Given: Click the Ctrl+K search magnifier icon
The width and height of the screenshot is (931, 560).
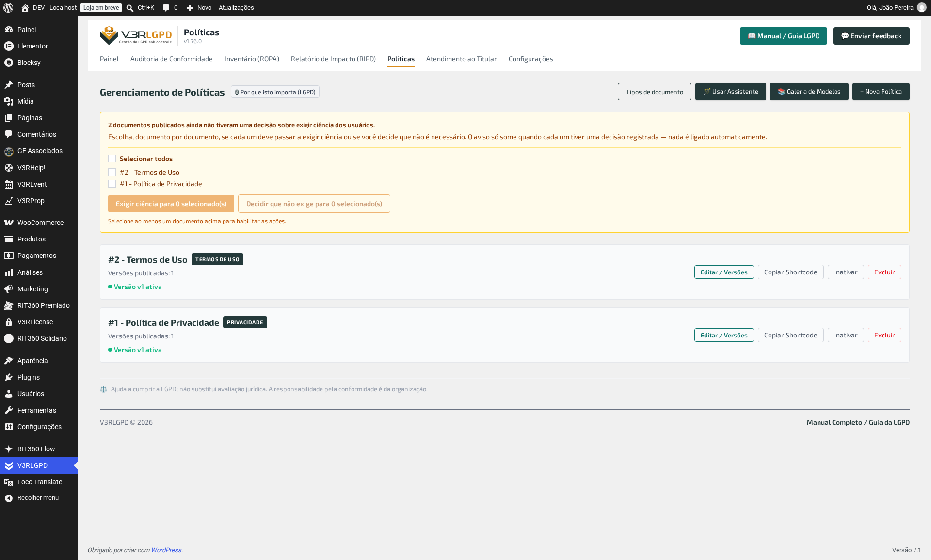Looking at the screenshot, I should 130,8.
